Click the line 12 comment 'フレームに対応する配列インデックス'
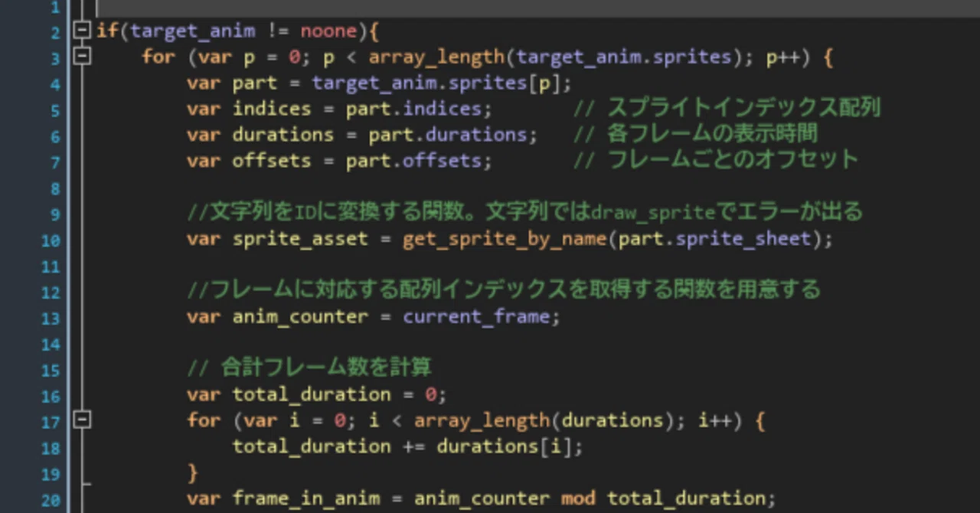Screen dimensions: 980x513 point(504,289)
